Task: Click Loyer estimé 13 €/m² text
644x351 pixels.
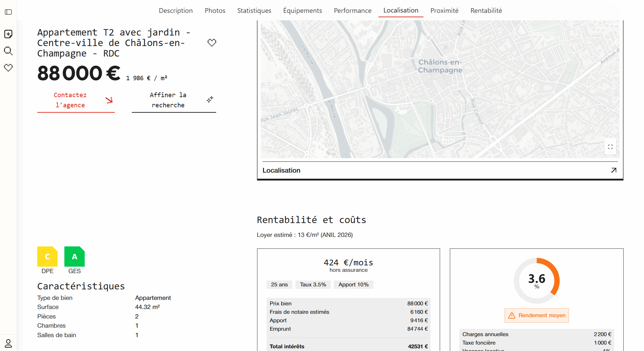Action: tap(305, 235)
